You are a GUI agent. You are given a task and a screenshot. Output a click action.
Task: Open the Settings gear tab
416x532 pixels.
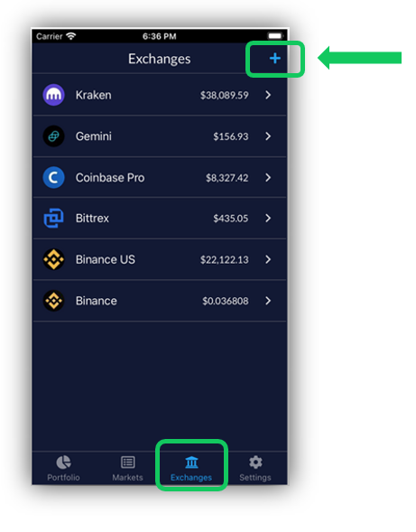click(x=255, y=469)
